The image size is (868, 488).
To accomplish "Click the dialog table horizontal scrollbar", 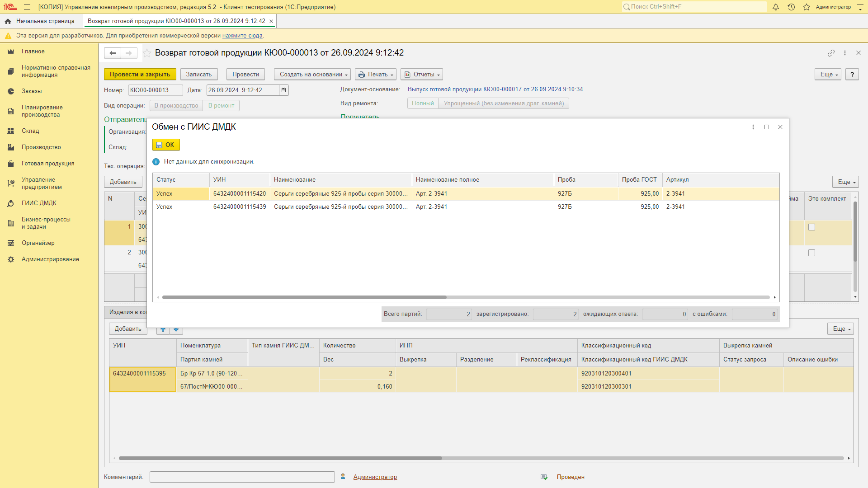I will point(304,297).
